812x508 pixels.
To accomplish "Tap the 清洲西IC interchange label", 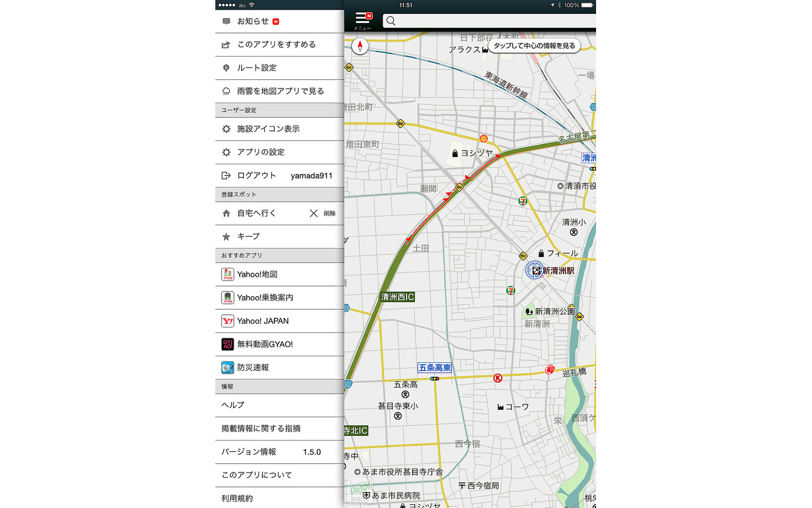I will (398, 297).
